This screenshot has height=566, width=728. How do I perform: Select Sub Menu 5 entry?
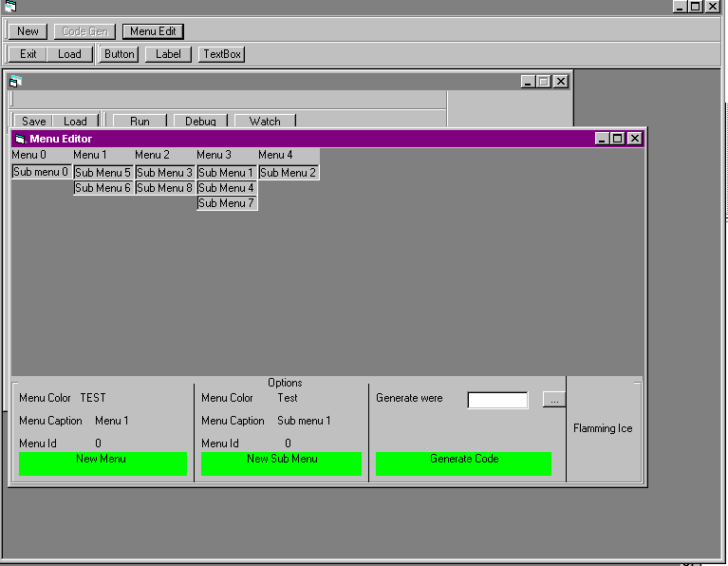tap(103, 173)
